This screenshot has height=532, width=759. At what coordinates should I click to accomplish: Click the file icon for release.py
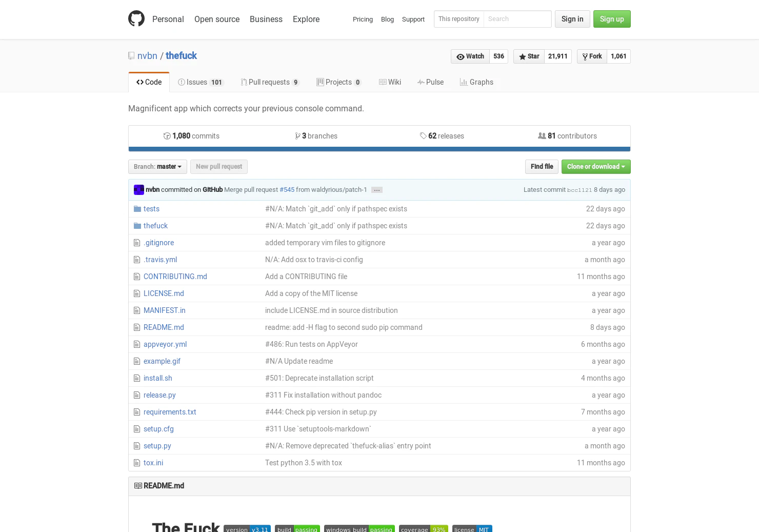[137, 395]
